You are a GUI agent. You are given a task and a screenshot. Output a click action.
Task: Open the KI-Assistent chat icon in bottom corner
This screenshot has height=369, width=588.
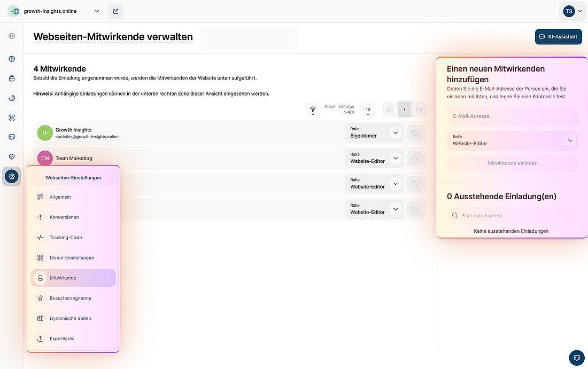tap(576, 357)
